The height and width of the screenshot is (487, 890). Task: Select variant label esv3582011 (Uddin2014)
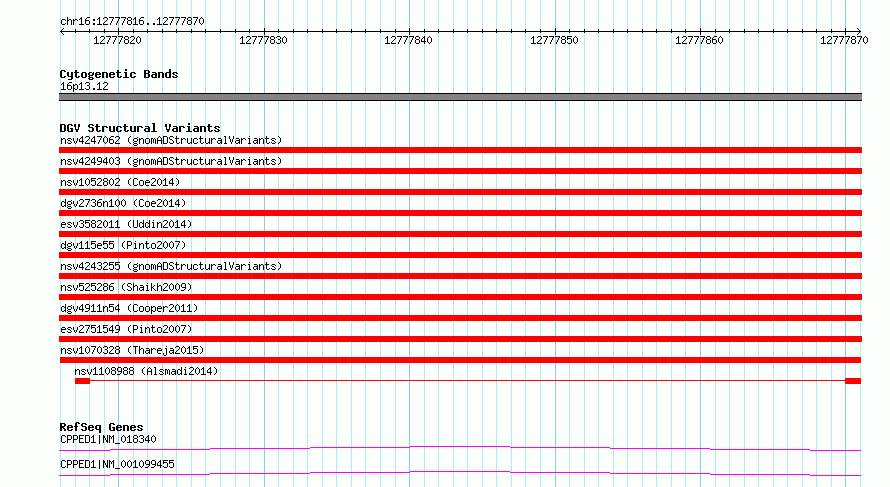(x=126, y=224)
